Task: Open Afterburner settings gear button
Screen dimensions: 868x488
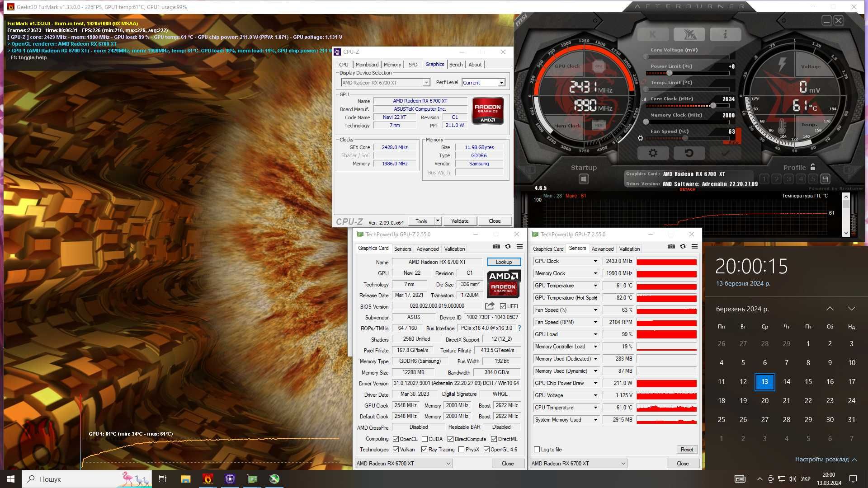Action: point(653,153)
